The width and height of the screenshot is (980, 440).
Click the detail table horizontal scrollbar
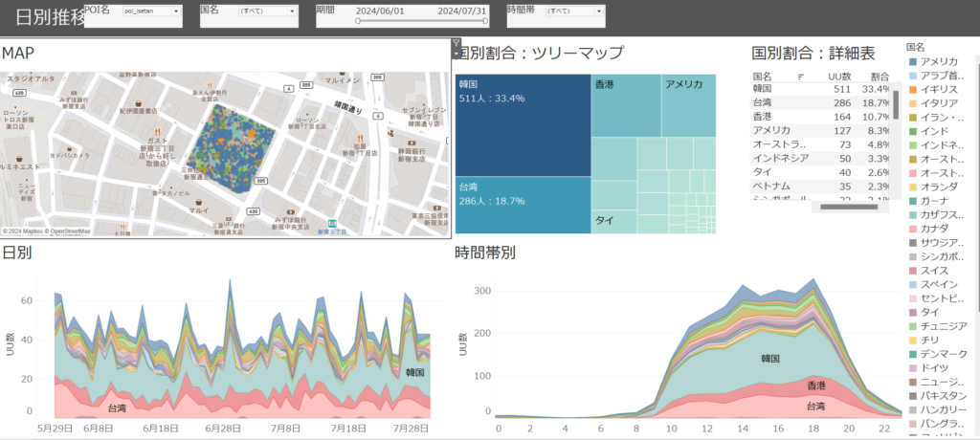pyautogui.click(x=850, y=206)
